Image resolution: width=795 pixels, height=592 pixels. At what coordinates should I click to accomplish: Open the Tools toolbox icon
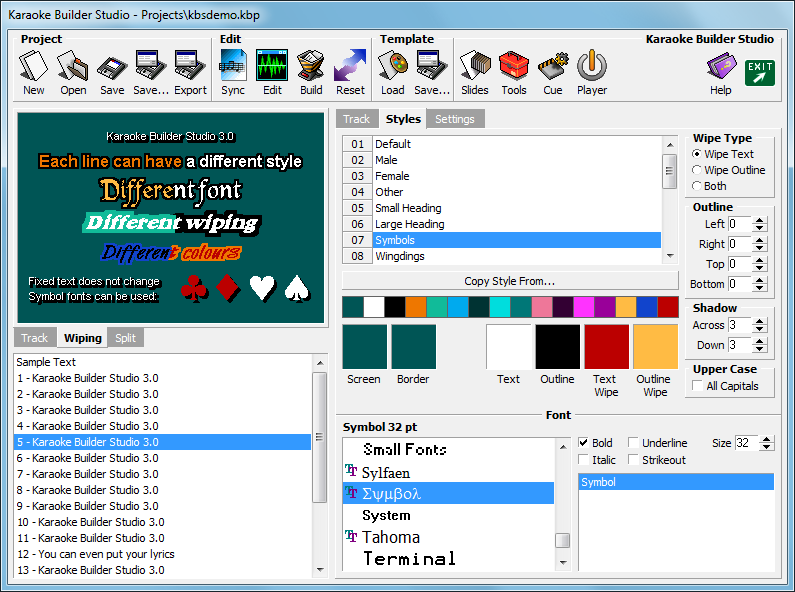(x=514, y=73)
